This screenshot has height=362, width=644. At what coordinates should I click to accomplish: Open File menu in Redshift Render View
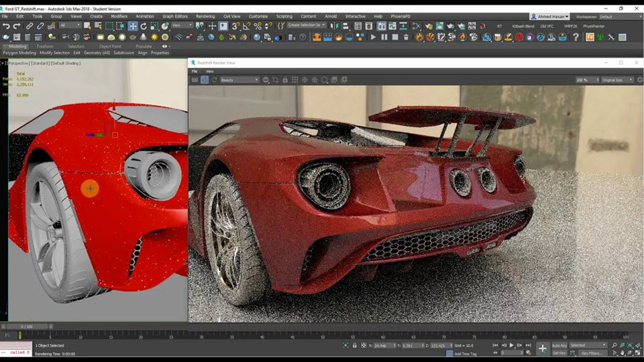195,72
